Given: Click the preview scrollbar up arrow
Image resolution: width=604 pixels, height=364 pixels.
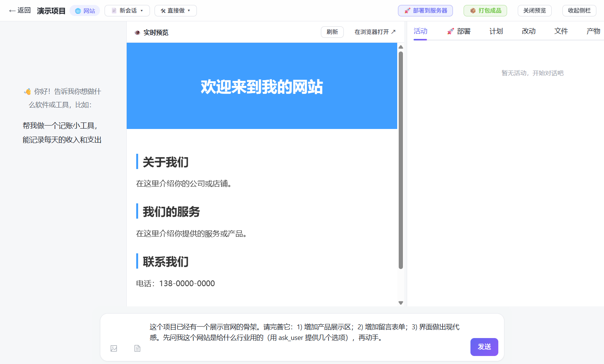Looking at the screenshot, I should 401,47.
